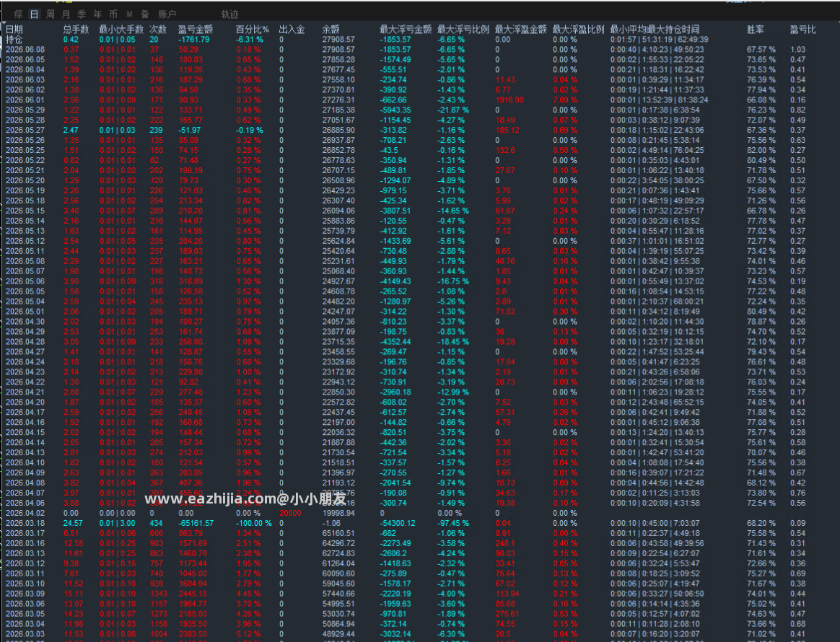
Task: Select the 2026.03.04 date row
Action: point(25,624)
